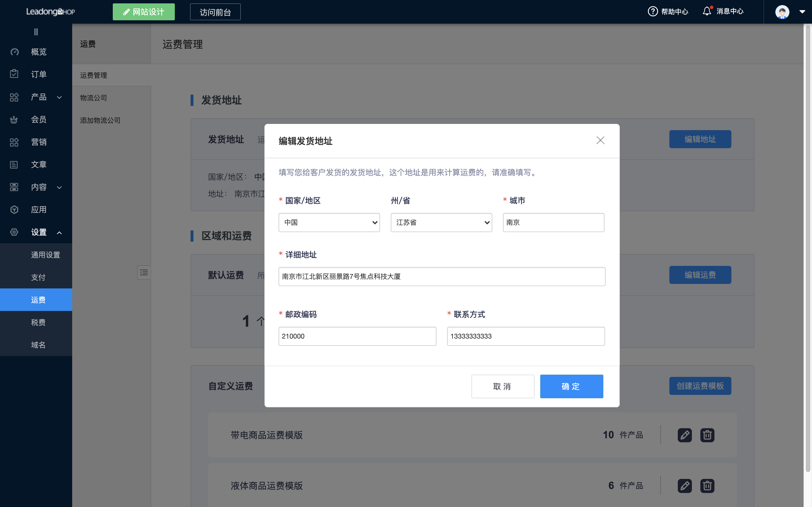The height and width of the screenshot is (507, 812).
Task: Collapse the 设置 menu chevron
Action: click(x=60, y=232)
